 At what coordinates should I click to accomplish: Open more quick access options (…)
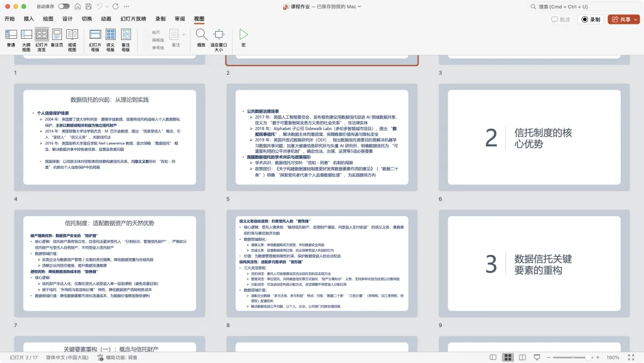(x=126, y=7)
